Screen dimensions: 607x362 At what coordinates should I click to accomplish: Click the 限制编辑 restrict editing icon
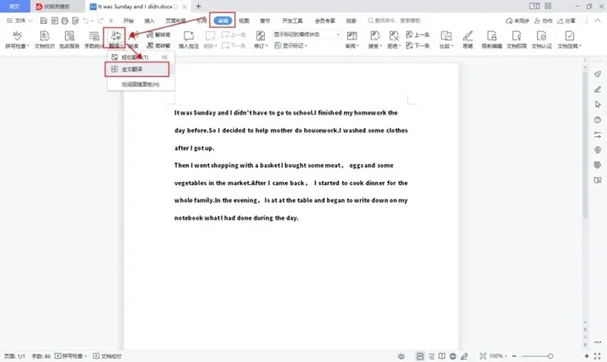492,39
